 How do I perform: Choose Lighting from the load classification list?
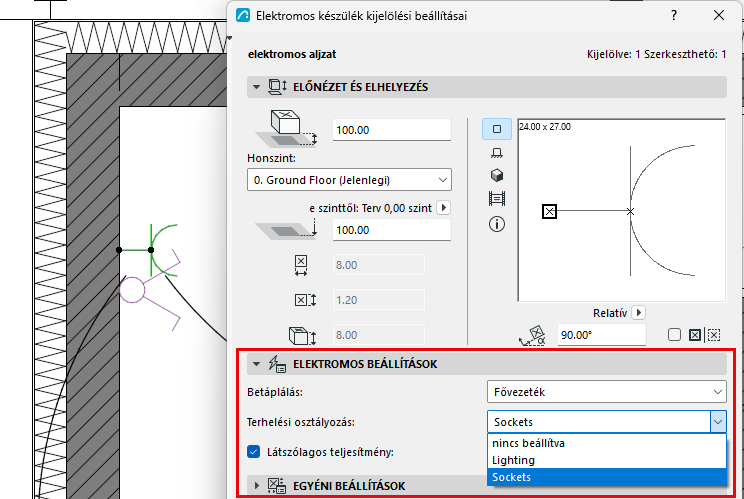[607, 460]
